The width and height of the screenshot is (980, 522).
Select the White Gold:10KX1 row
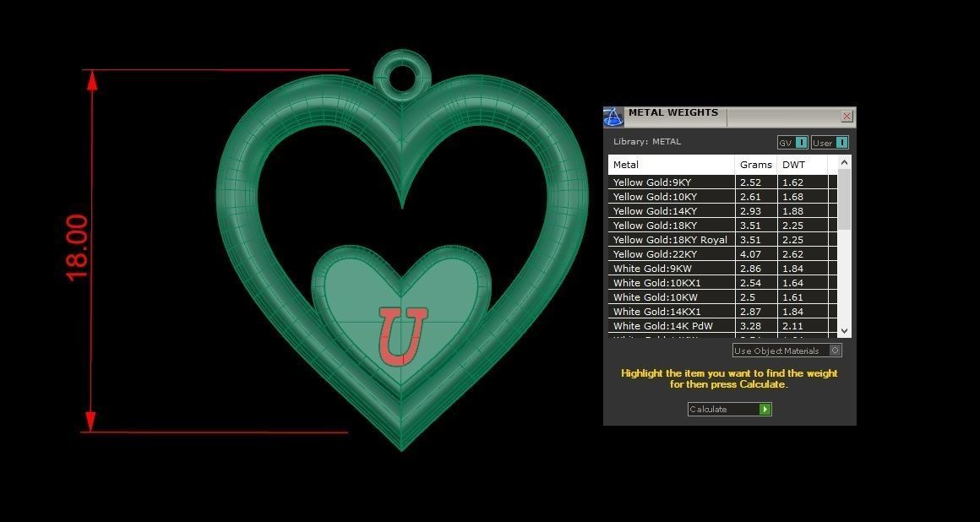pos(722,283)
